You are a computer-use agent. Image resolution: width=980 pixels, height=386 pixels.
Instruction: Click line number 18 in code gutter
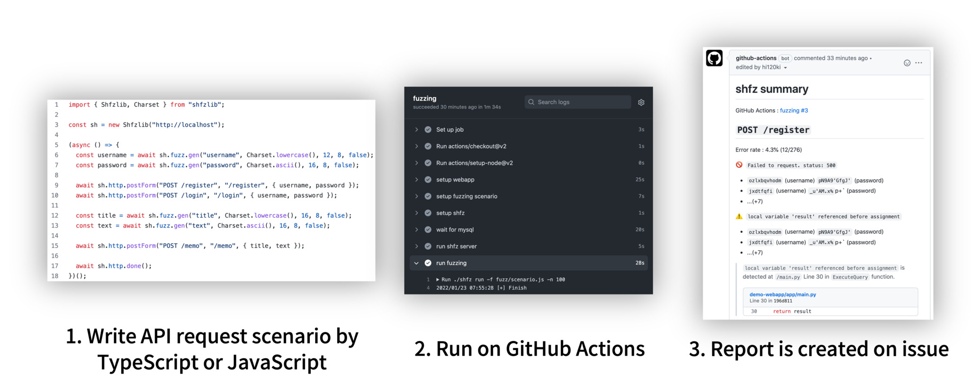(x=55, y=276)
